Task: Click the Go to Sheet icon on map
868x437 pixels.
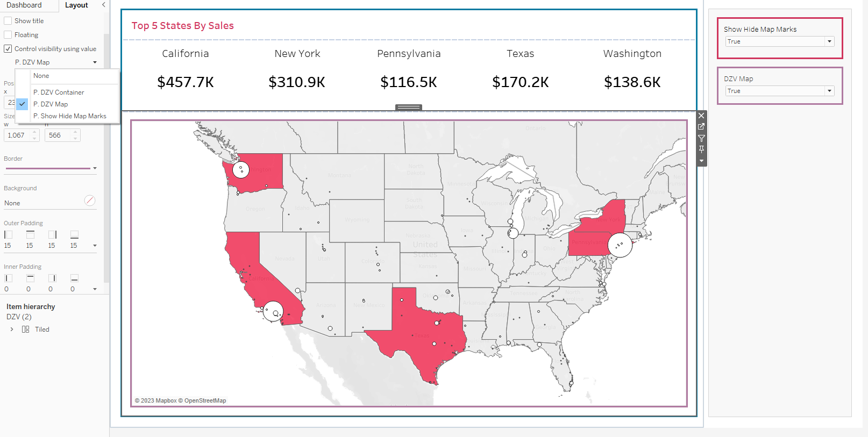Action: point(701,127)
